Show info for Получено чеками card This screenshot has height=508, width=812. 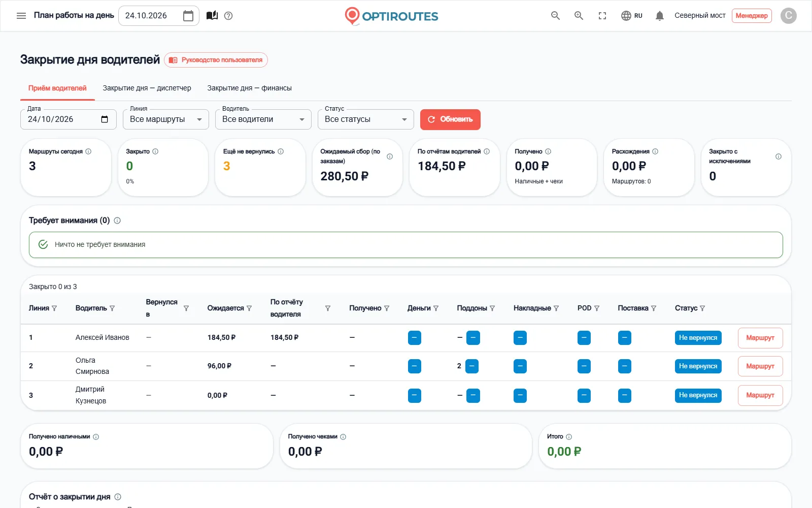[x=343, y=437]
